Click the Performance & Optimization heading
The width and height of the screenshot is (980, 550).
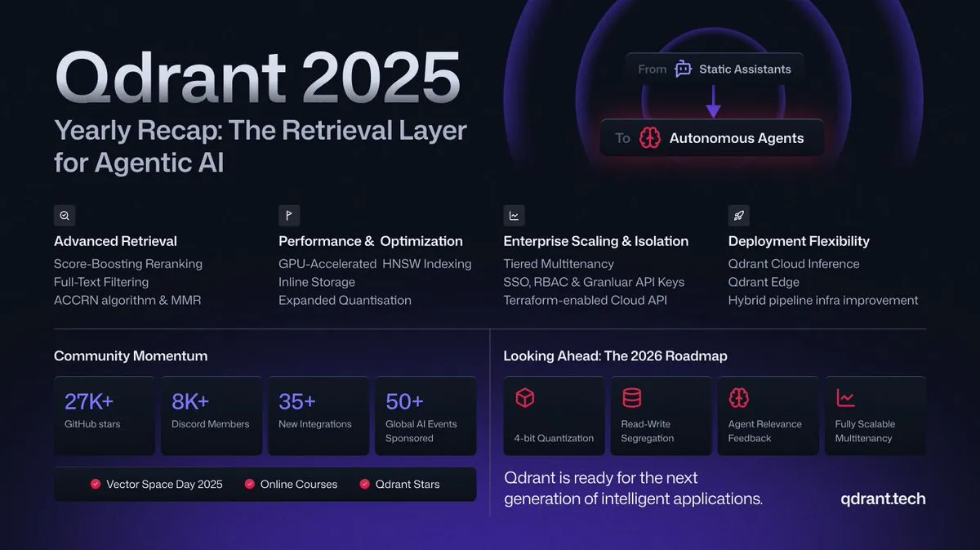pos(371,241)
